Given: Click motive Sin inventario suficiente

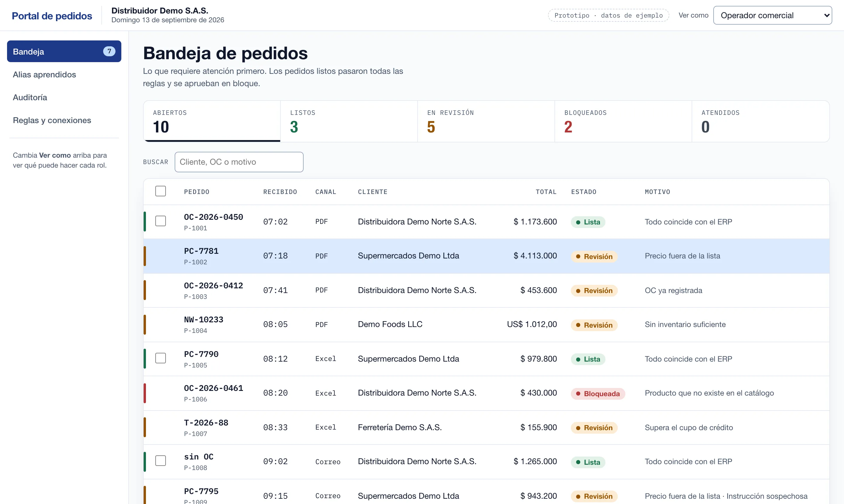Looking at the screenshot, I should tap(685, 324).
